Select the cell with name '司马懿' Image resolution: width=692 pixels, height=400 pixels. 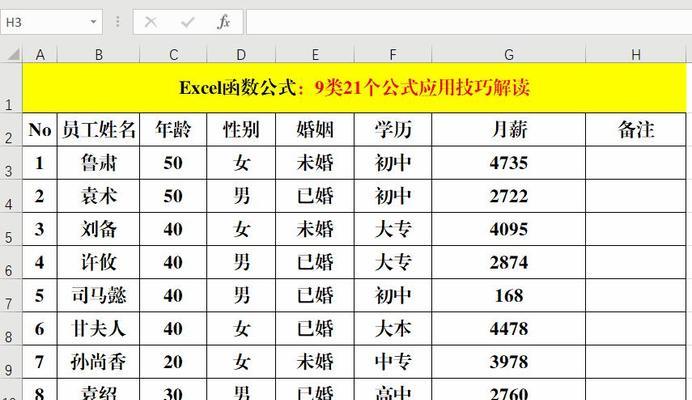(98, 295)
